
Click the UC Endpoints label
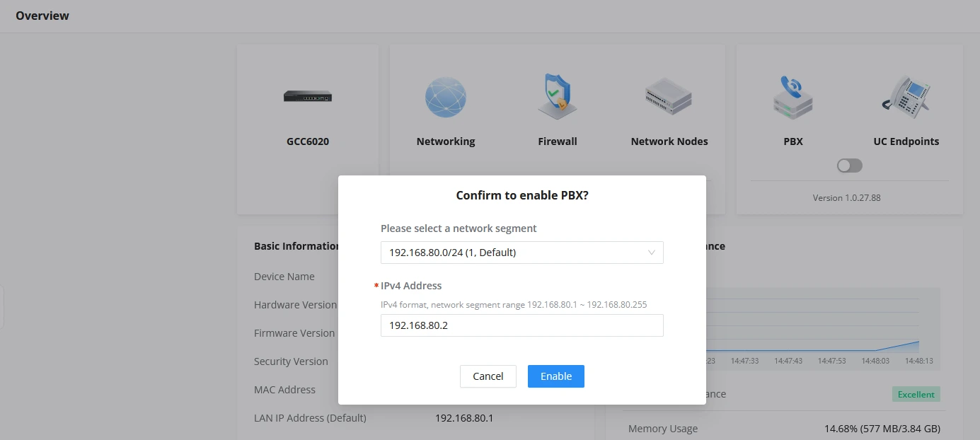tap(906, 141)
